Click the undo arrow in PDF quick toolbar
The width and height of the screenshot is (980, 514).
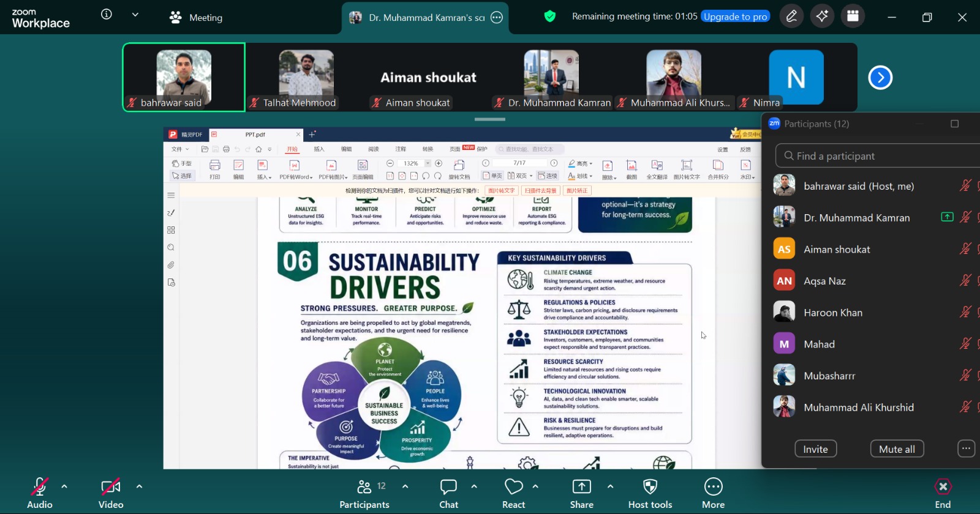237,149
